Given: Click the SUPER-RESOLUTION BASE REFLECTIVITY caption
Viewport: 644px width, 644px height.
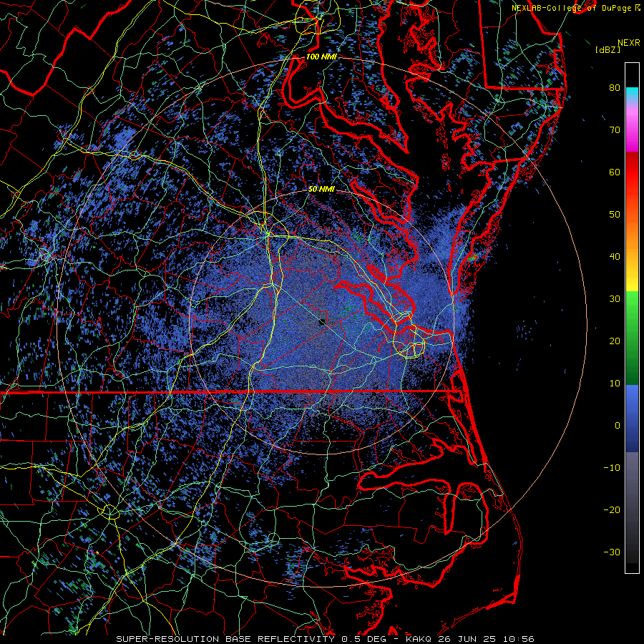Looking at the screenshot, I should coord(225,639).
